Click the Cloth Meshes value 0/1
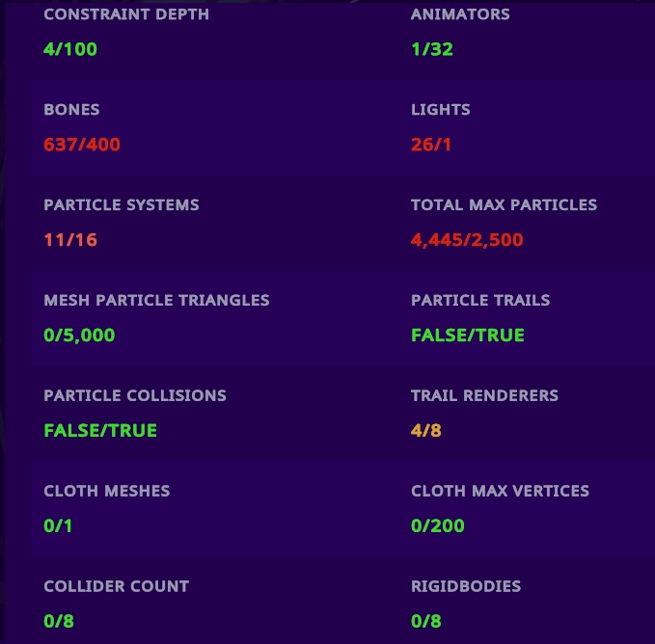 pos(59,526)
